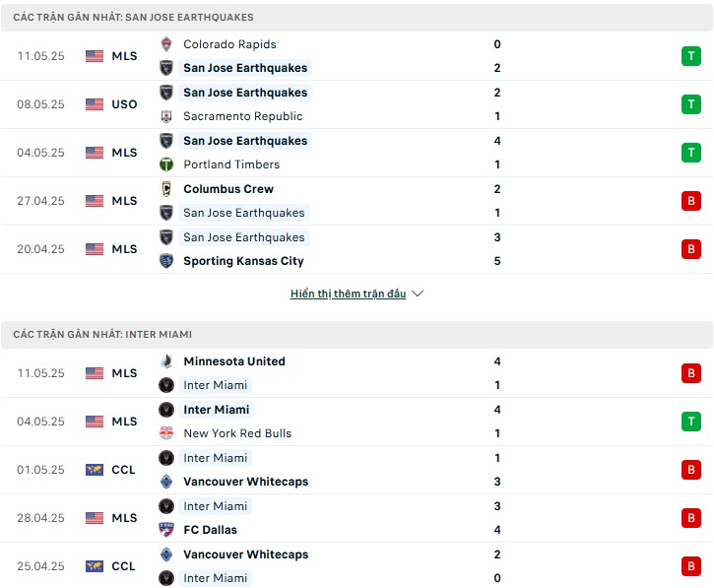Open the Sporting Kansas City team name
The image size is (714, 588).
click(243, 261)
